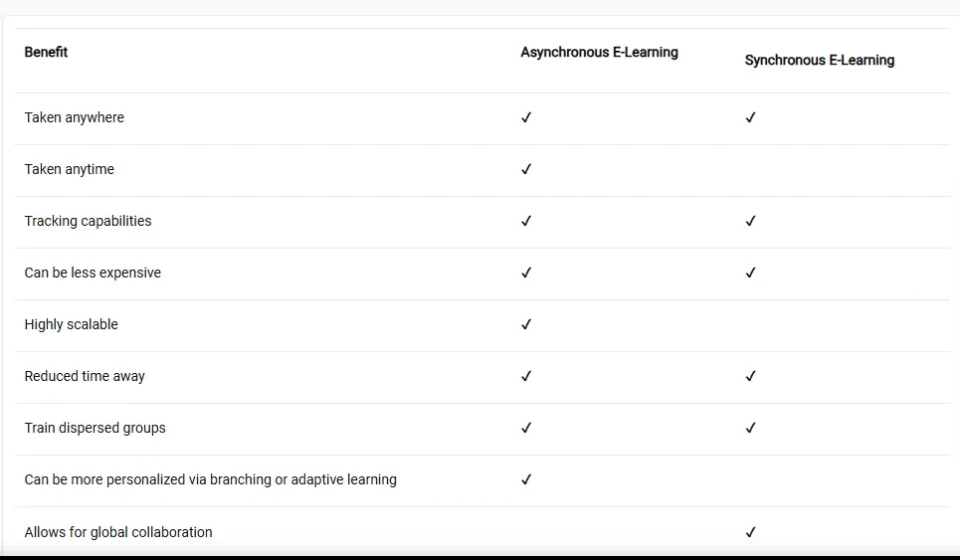Click the Synchronous checkmark for Tracking capabilities
The width and height of the screenshot is (960, 560).
coord(751,221)
